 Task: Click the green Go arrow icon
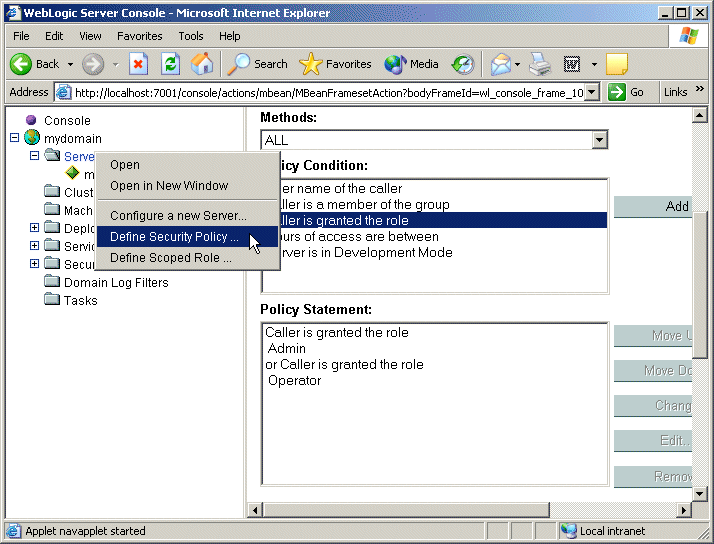[617, 92]
